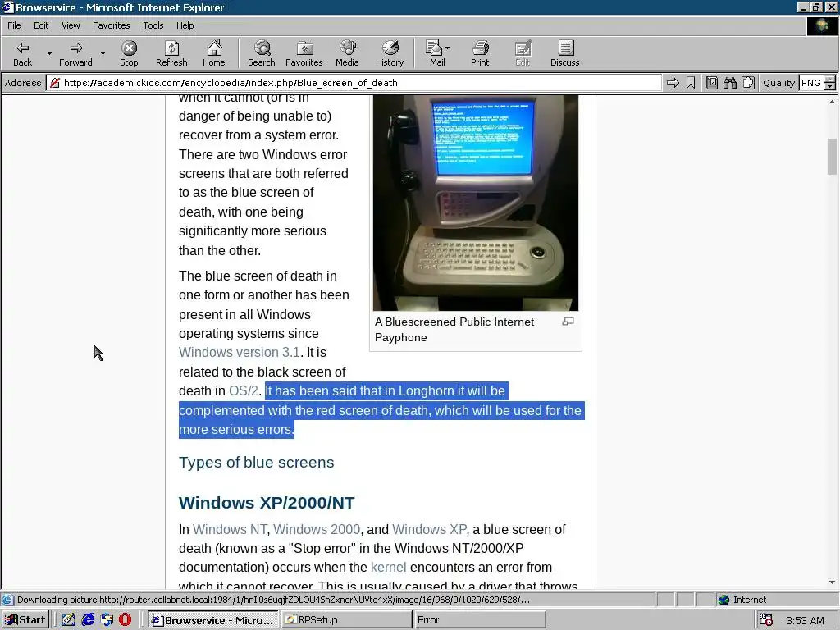840x630 pixels.
Task: Open the Discuss toolbar button
Action: coord(564,53)
